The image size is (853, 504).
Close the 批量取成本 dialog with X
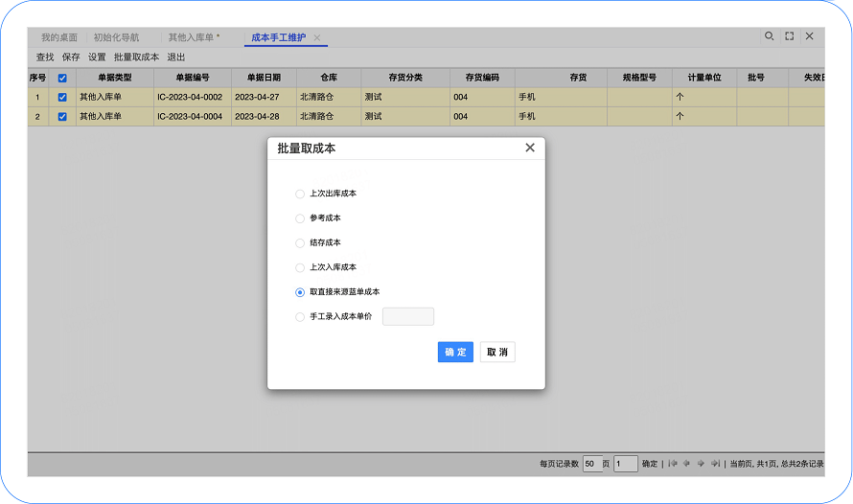click(530, 148)
